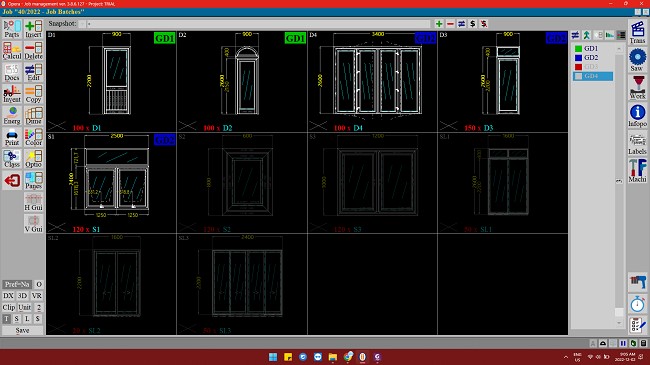Open the Labels icon on right sidebar
This screenshot has width=650, height=365.
pos(637,144)
